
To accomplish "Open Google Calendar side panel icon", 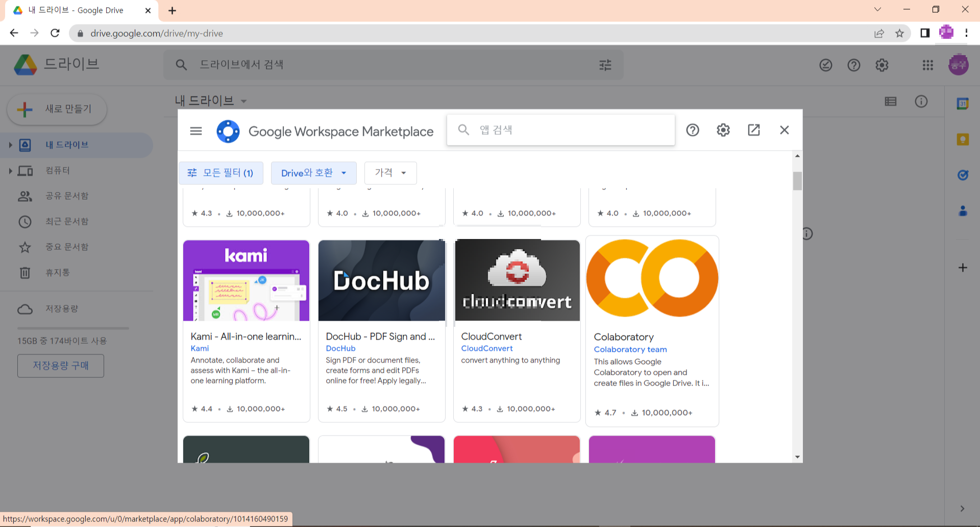I will (963, 104).
